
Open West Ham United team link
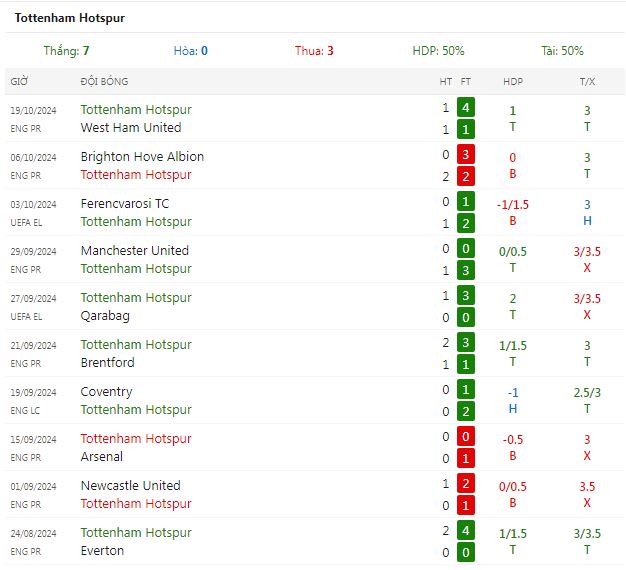131,128
